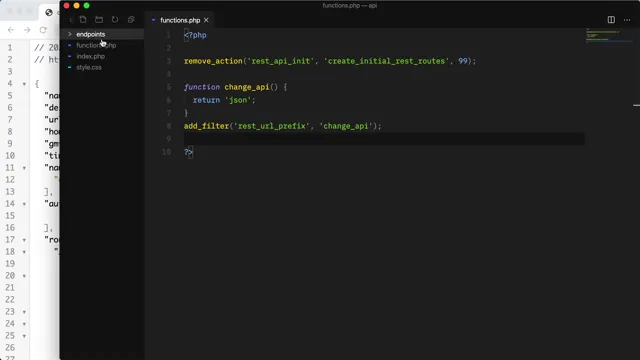Click 'change_api' function name on line 5
This screenshot has width=640, height=360.
(x=247, y=87)
